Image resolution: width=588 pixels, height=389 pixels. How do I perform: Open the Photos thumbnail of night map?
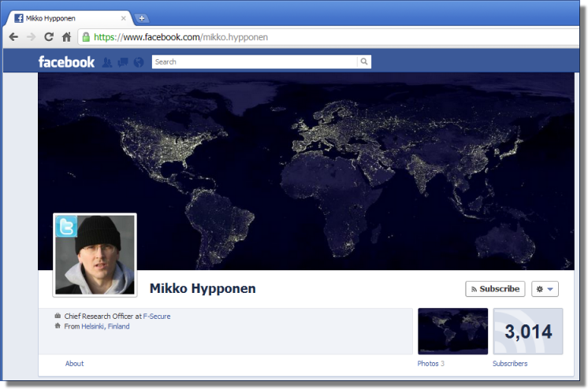point(453,332)
